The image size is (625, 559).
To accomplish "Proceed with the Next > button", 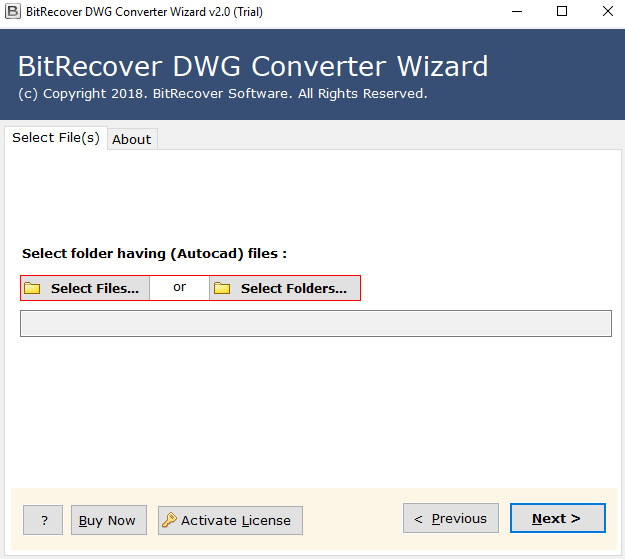I will point(558,518).
